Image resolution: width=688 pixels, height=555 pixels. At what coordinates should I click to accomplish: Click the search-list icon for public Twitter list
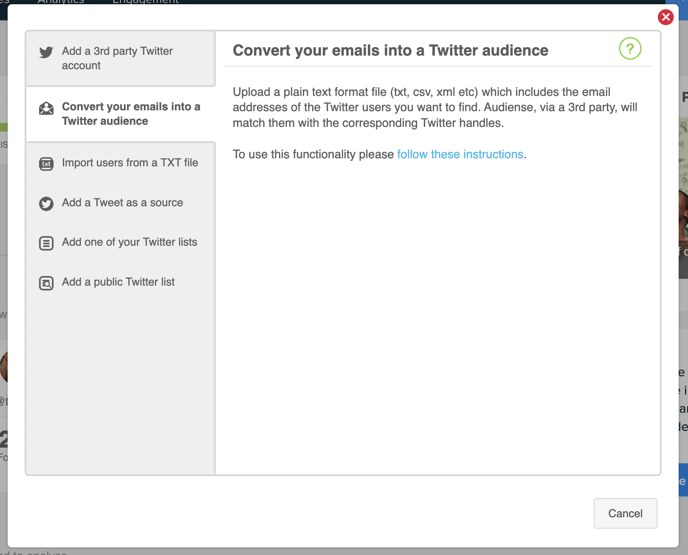point(46,283)
